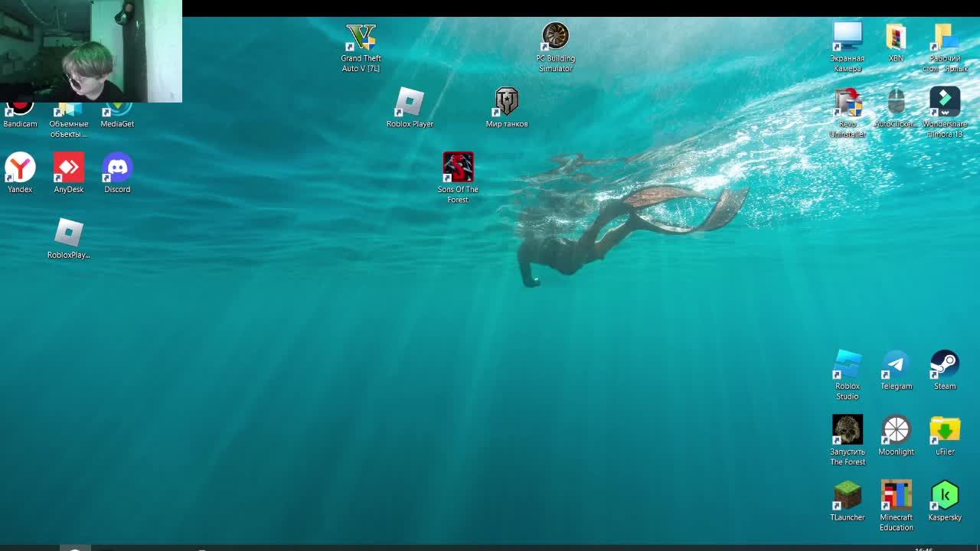Select the XBN archive icon
The height and width of the screenshot is (551, 980).
click(x=896, y=37)
